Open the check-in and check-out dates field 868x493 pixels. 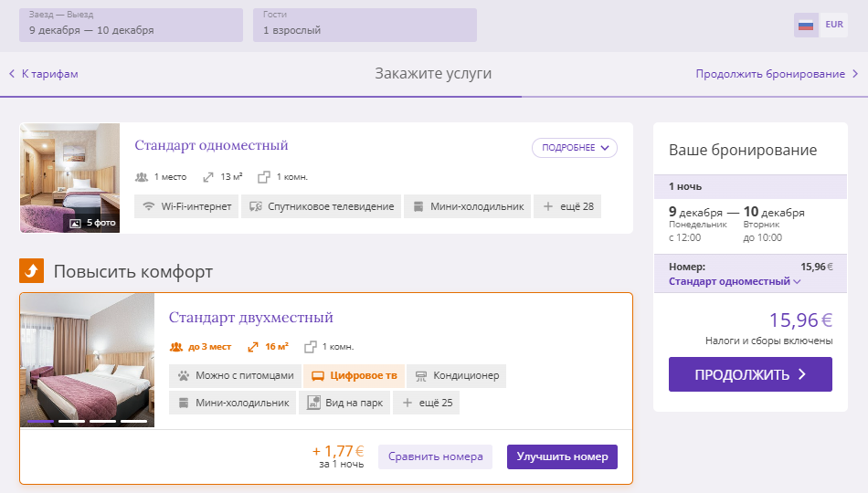(x=132, y=25)
